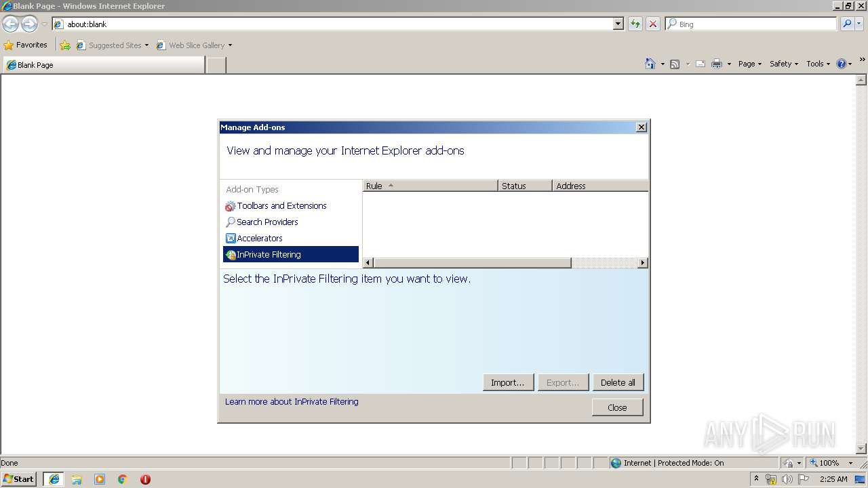The width and height of the screenshot is (868, 488).
Task: Click the 100% zoom level button
Action: point(825,463)
